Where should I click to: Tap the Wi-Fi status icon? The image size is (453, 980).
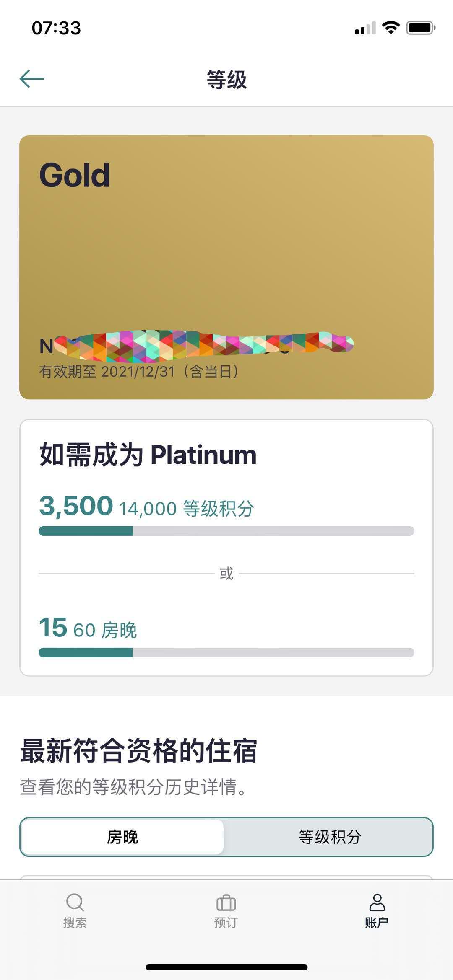coord(391,28)
